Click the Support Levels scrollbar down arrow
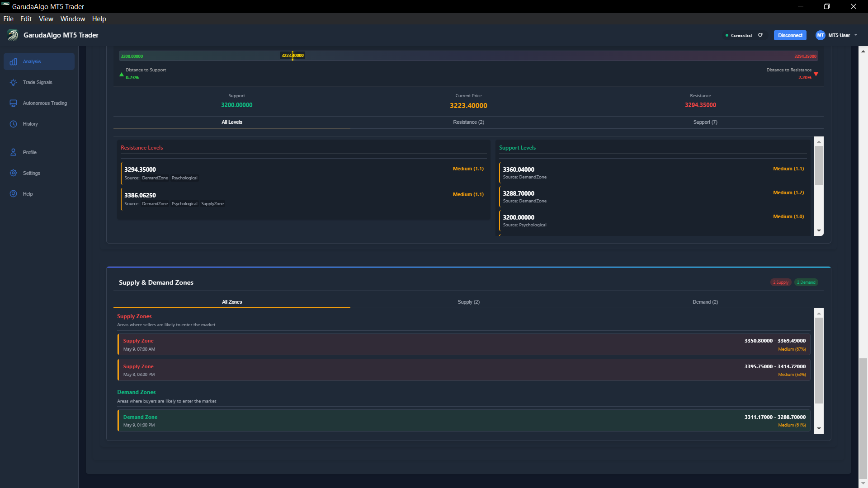The height and width of the screenshot is (488, 868). 819,231
